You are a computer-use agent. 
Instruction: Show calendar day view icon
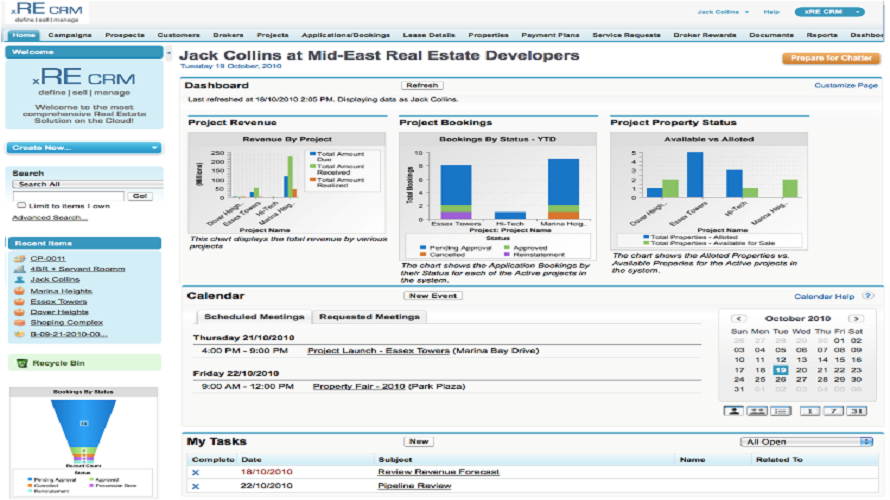pos(810,411)
